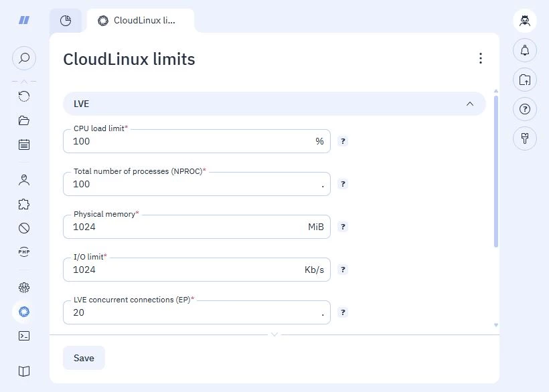Open the help question mark circle icon
The width and height of the screenshot is (549, 392).
click(x=524, y=109)
